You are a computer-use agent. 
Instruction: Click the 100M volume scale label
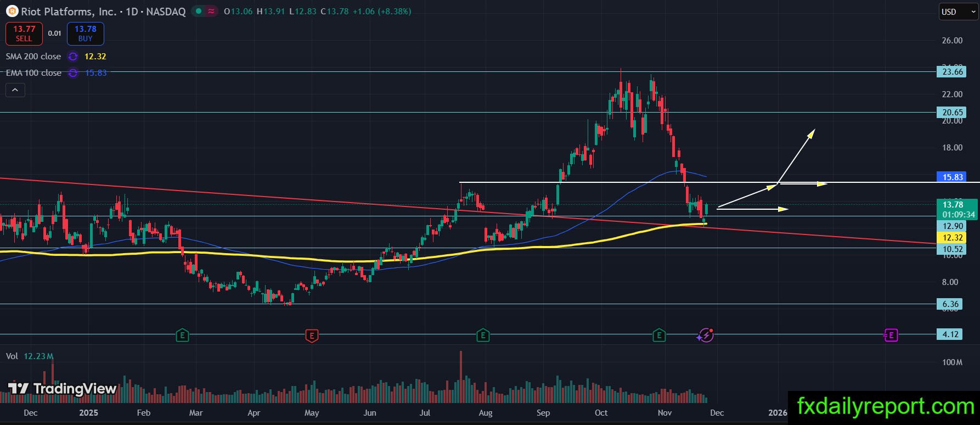(952, 362)
